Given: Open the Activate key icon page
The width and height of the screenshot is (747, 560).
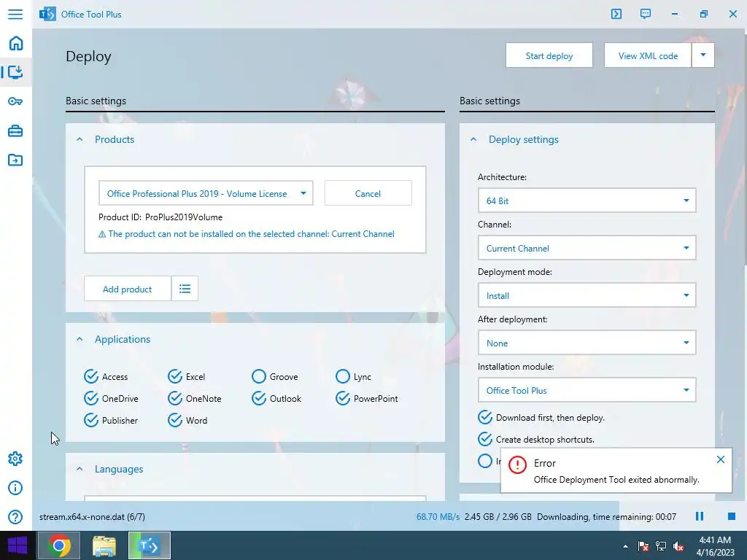Looking at the screenshot, I should [x=15, y=101].
